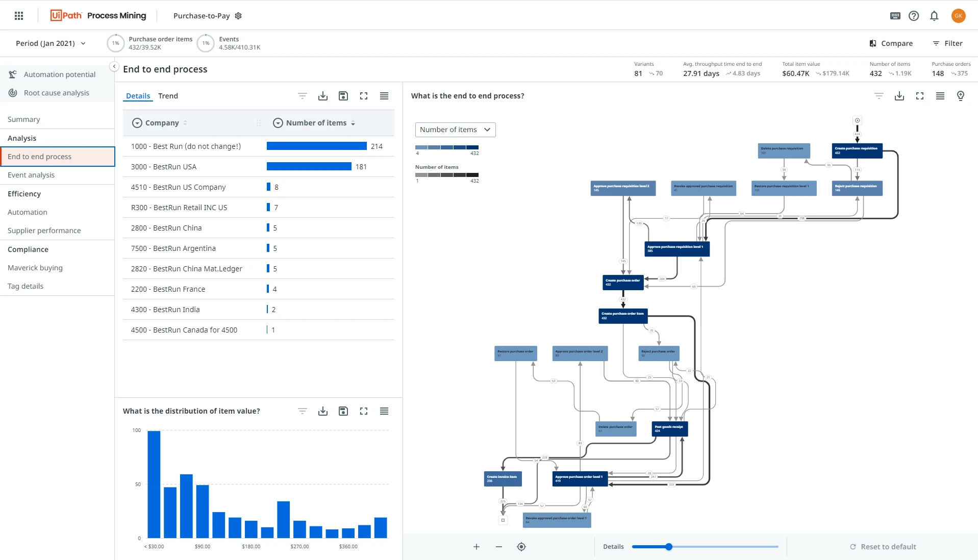Select the 3000 - BestRun USA row
This screenshot has height=560, width=978.
[x=259, y=167]
